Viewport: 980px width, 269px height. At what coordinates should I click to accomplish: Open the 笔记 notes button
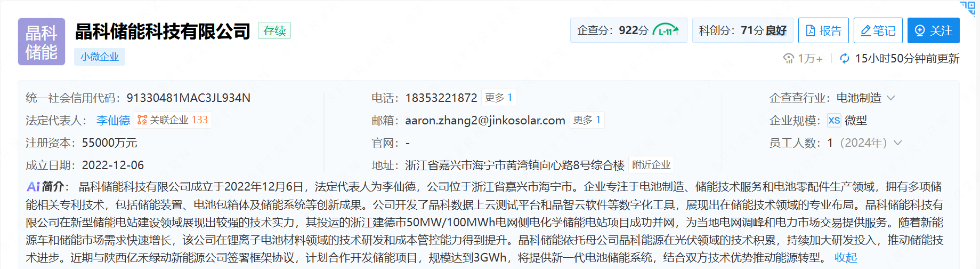(878, 30)
